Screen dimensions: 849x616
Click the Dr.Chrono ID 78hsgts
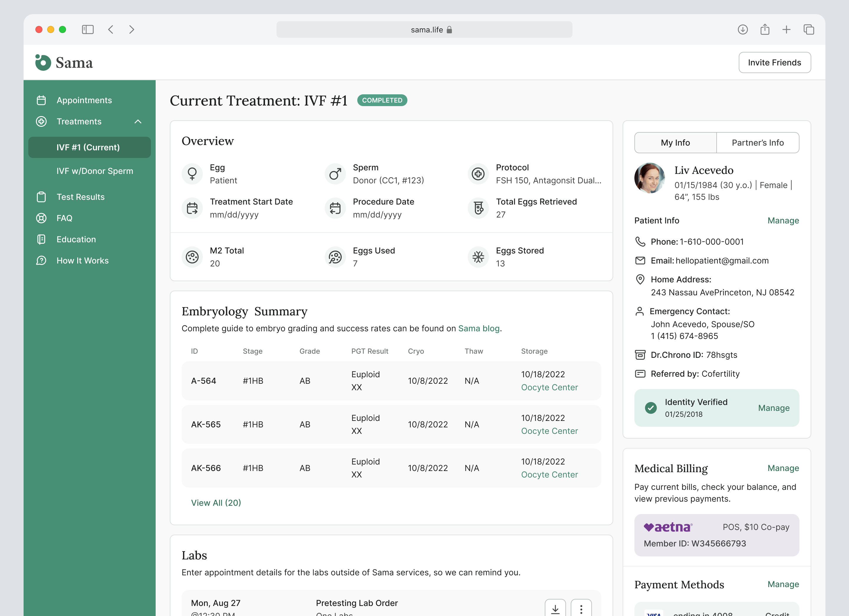[721, 355]
